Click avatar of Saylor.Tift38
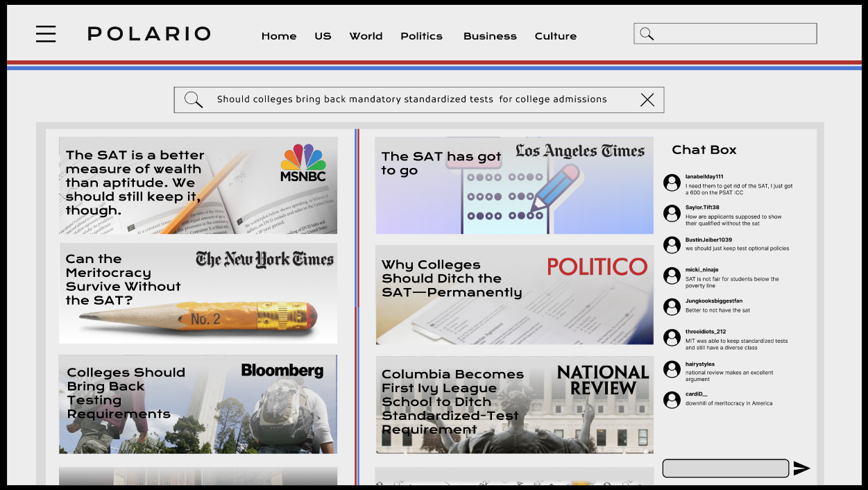Screen dimensions: 868x490 click(672, 213)
